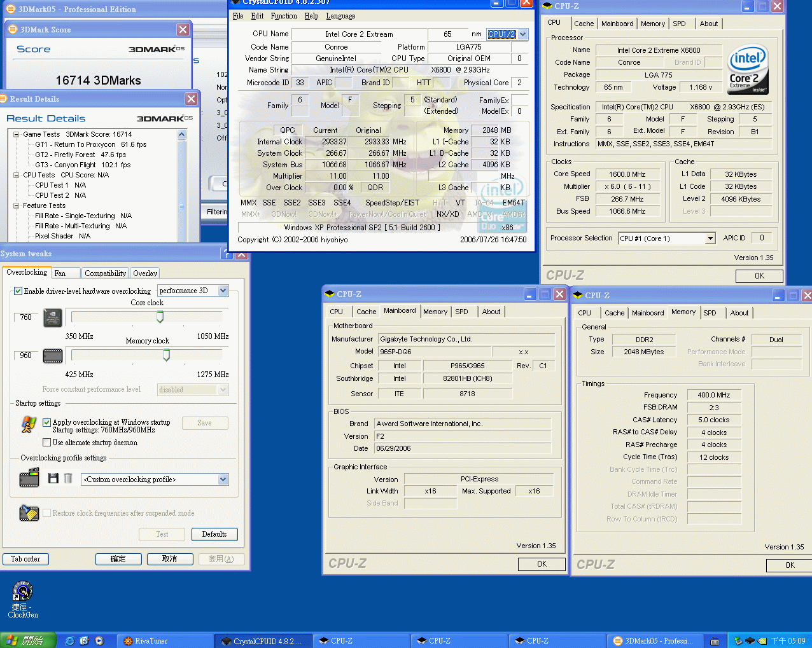
Task: Click the Result Details vertical scrollbar
Action: pos(182,186)
